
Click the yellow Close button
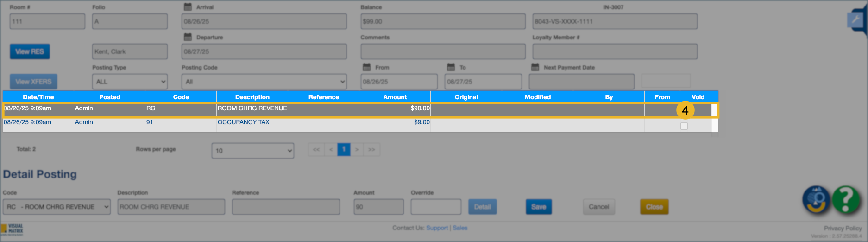pos(654,207)
